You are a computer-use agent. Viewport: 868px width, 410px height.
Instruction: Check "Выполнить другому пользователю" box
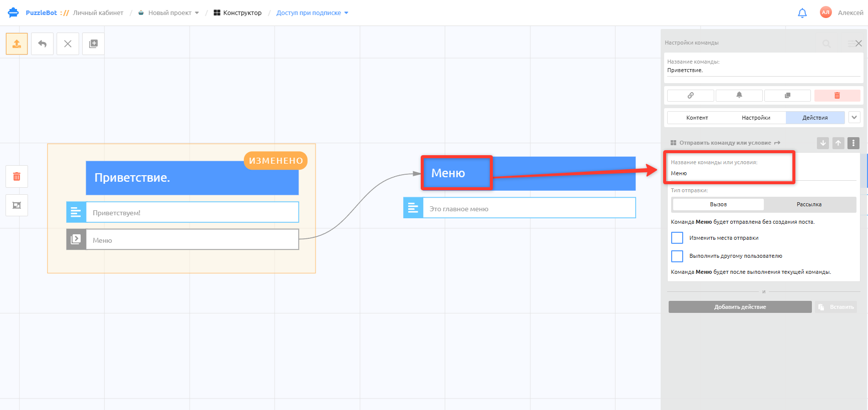coord(677,256)
